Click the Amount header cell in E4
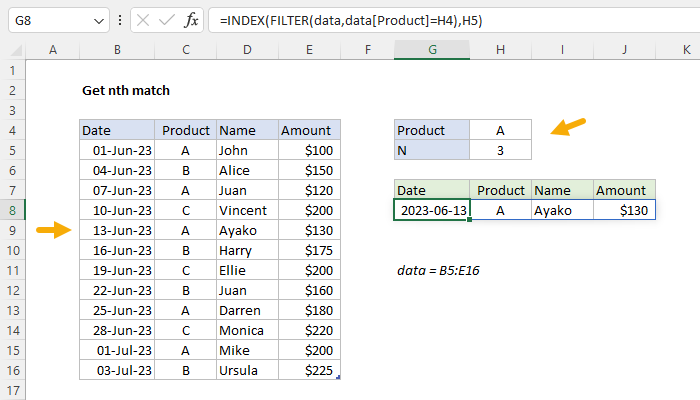 point(308,131)
